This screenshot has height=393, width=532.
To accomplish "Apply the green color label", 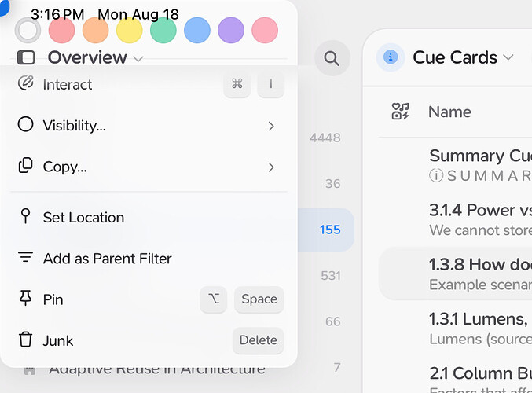I will pos(163,31).
